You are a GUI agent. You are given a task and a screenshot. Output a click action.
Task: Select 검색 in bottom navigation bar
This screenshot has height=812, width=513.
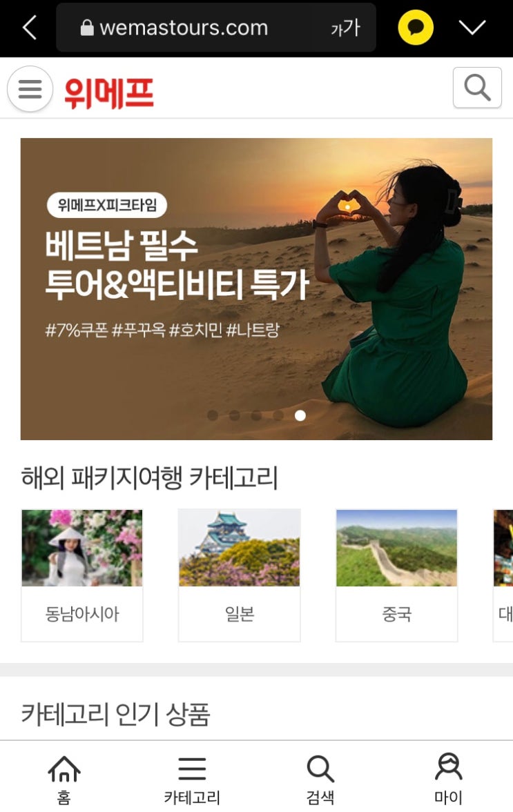[320, 779]
